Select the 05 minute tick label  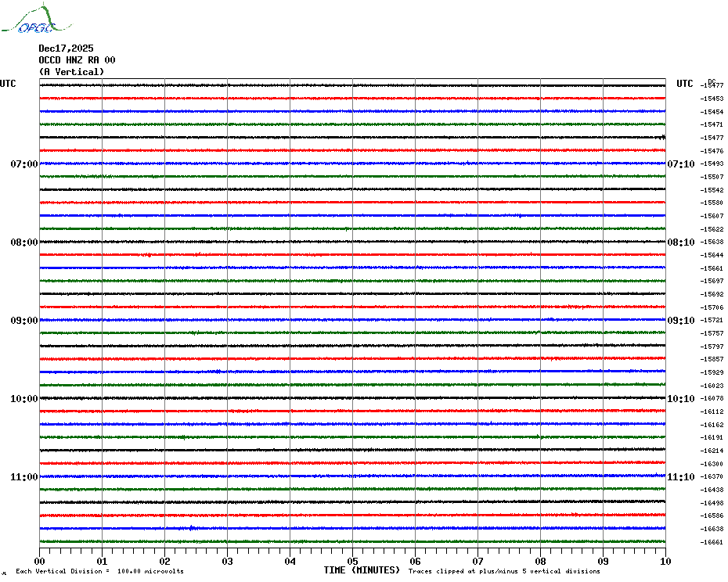click(352, 561)
